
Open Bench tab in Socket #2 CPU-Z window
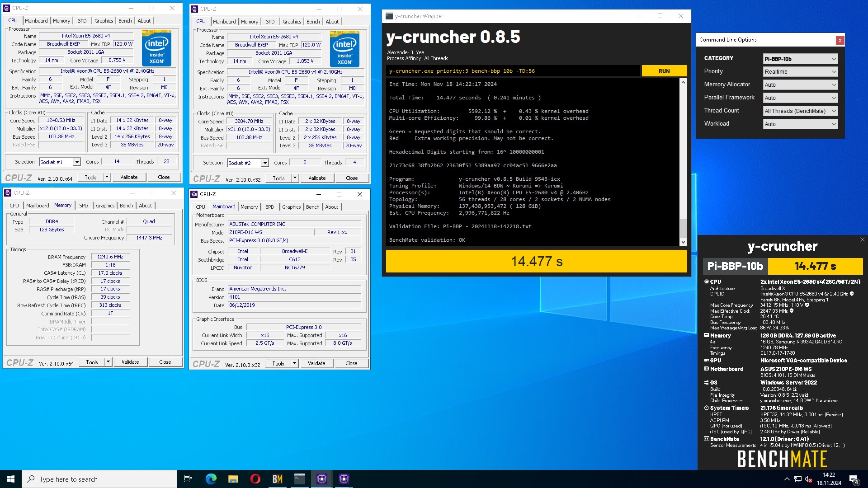pos(313,22)
